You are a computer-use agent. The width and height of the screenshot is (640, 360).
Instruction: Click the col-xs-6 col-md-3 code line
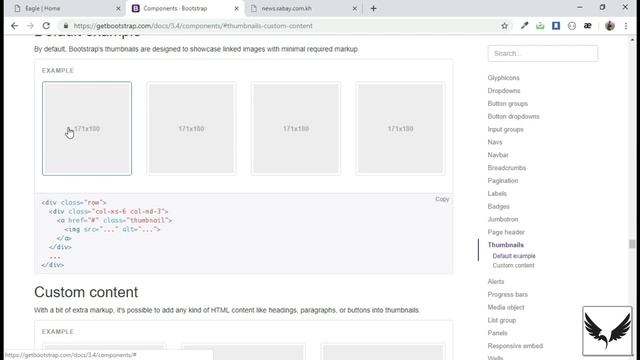click(109, 211)
